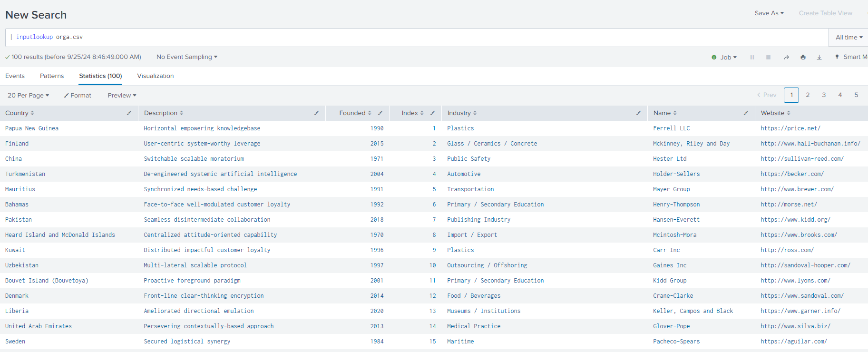This screenshot has height=352, width=868.
Task: Sort the table by Website column arrows
Action: [789, 113]
